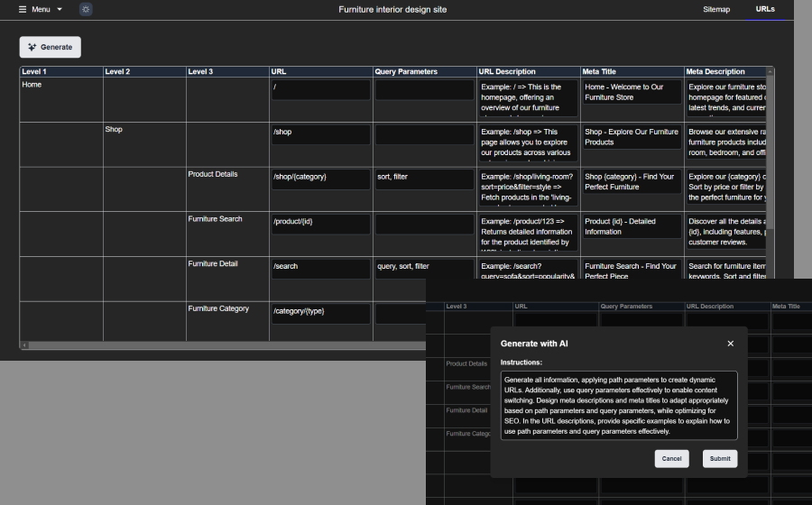Viewport: 812px width, 505px height.
Task: Open the hamburger Menu icon
Action: [23, 9]
